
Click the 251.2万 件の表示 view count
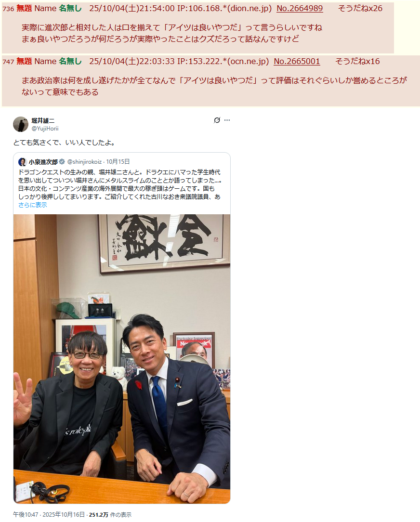click(110, 515)
